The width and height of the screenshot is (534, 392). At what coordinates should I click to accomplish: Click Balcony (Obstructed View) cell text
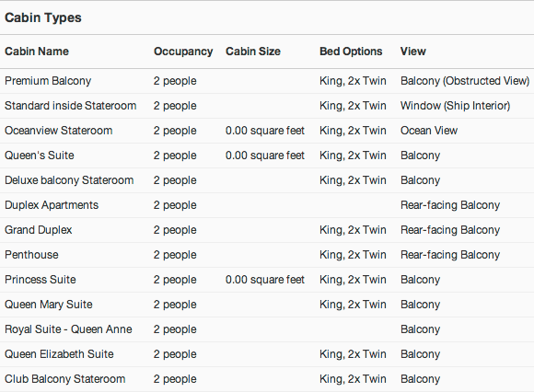click(x=465, y=81)
